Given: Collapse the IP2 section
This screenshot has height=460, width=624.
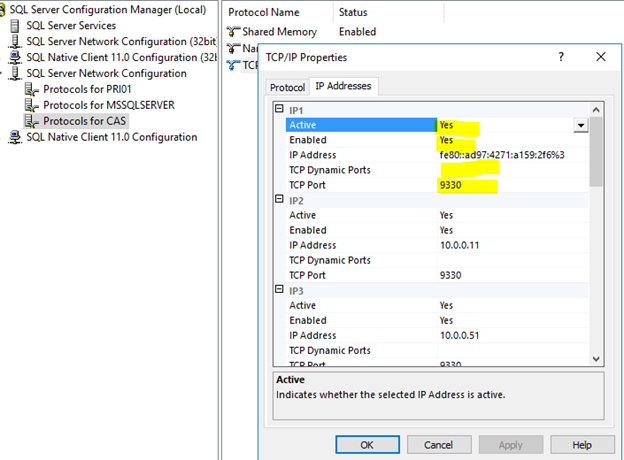Looking at the screenshot, I should pyautogui.click(x=279, y=199).
